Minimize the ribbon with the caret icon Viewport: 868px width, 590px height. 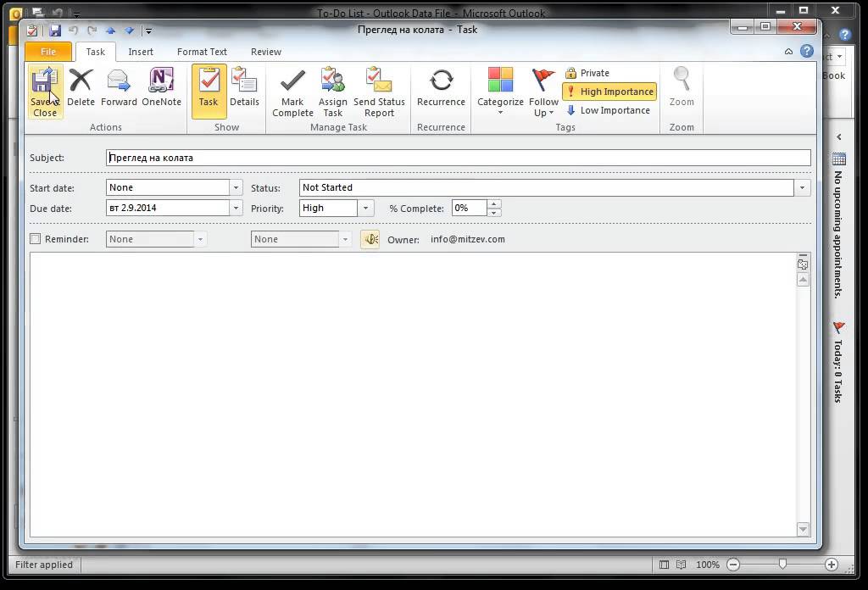point(788,52)
